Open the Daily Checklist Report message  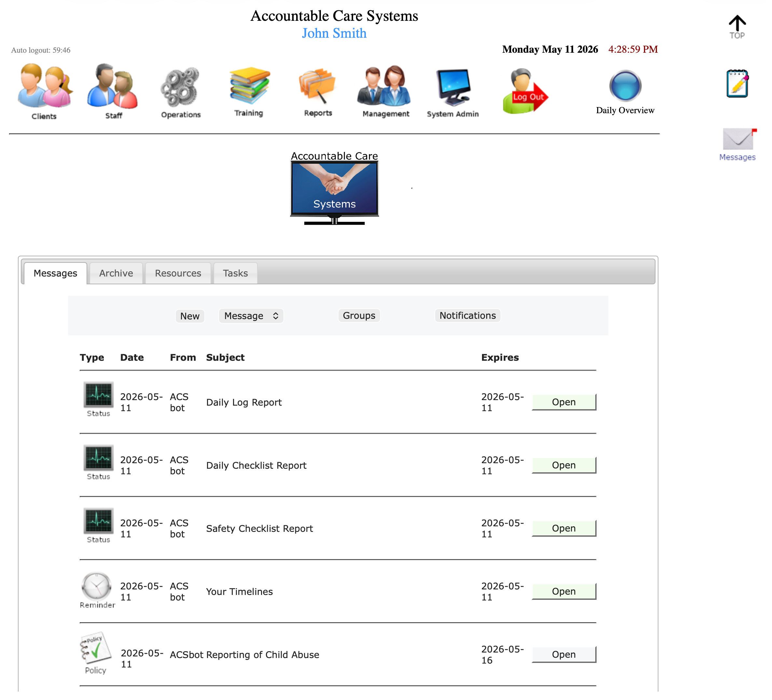coord(564,465)
